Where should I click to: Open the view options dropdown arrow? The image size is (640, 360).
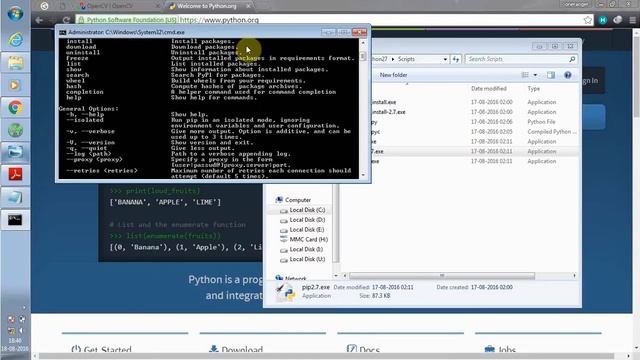tap(535, 75)
